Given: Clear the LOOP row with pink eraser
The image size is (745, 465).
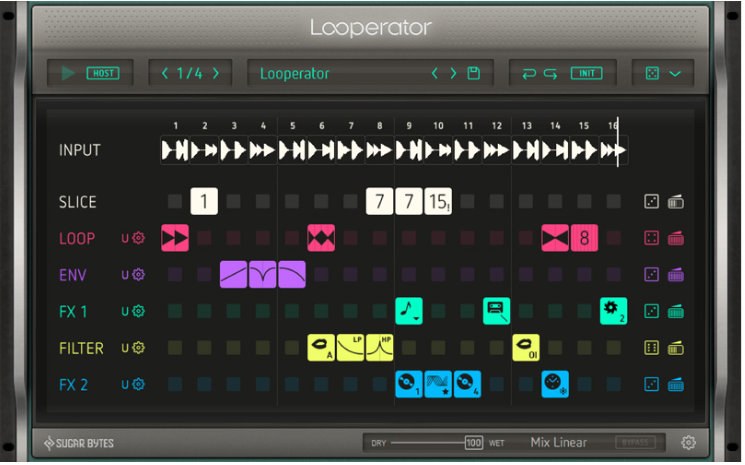Looking at the screenshot, I should (676, 238).
